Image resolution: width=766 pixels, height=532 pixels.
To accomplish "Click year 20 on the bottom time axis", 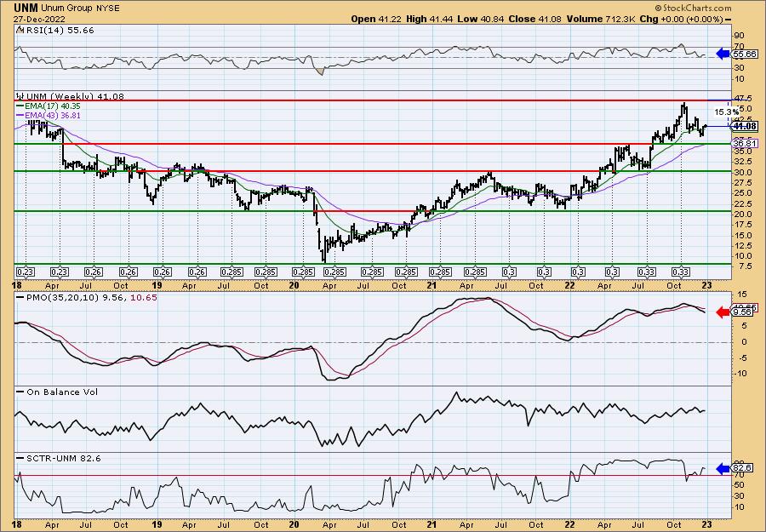I will coord(294,524).
